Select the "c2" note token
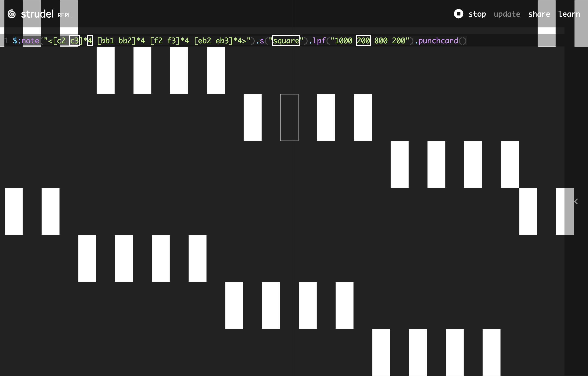Viewport: 588px width, 376px height. tap(61, 41)
